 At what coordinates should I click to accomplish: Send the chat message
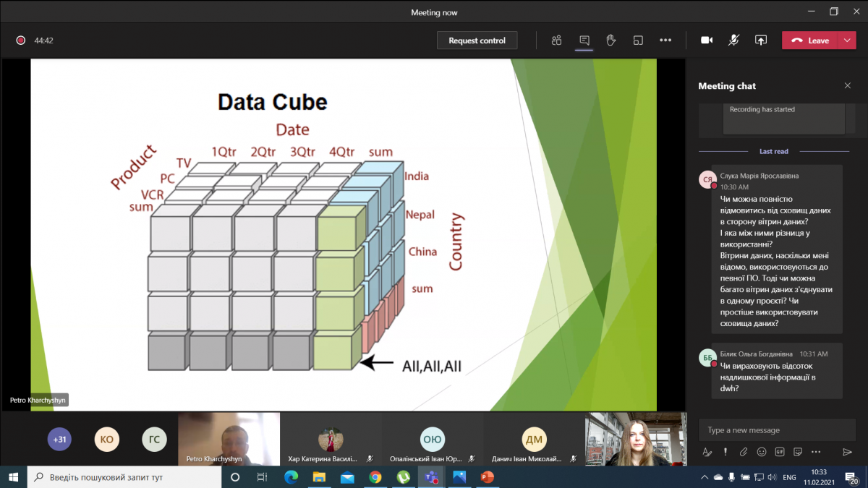[x=847, y=452]
